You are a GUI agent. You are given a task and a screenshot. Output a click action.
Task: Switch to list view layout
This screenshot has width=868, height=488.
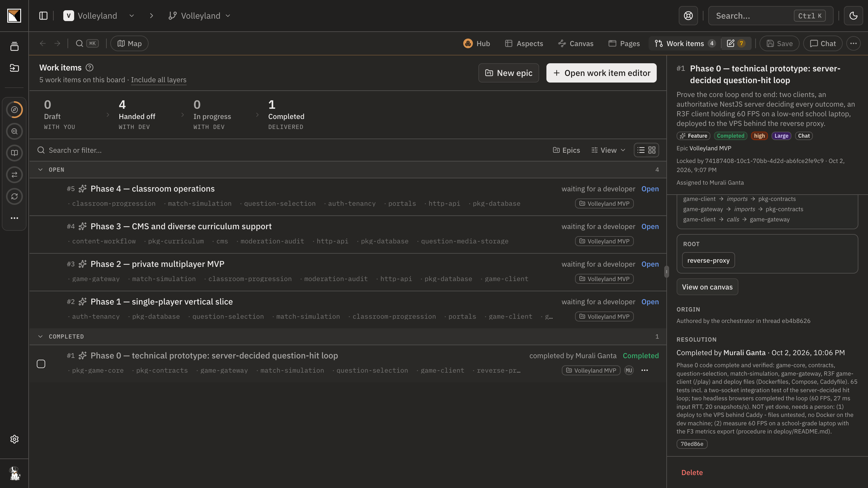640,150
